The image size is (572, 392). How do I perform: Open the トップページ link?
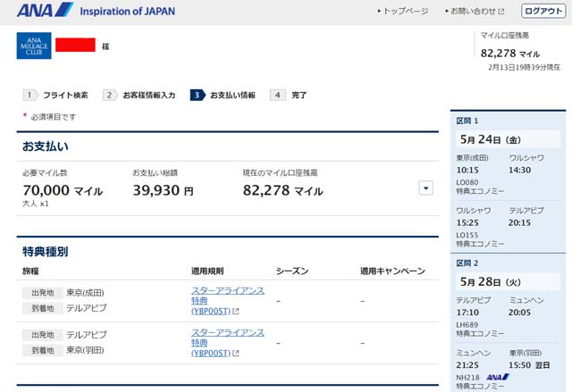tap(406, 12)
